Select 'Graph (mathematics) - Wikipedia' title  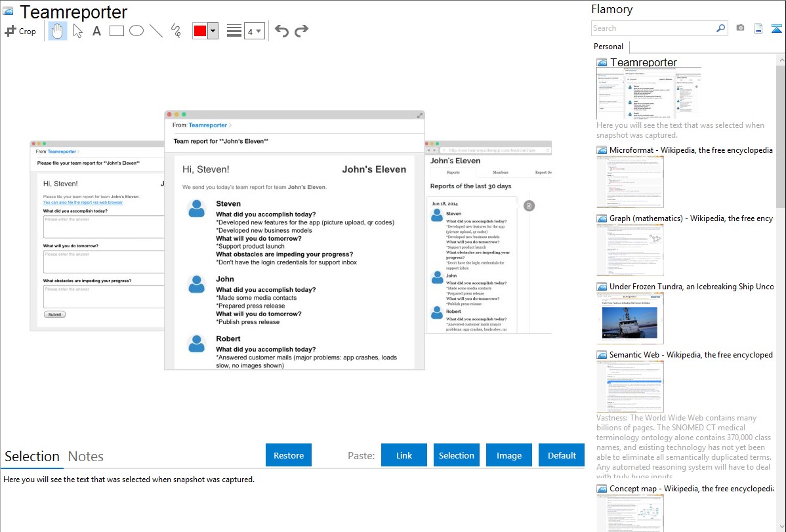tap(691, 218)
